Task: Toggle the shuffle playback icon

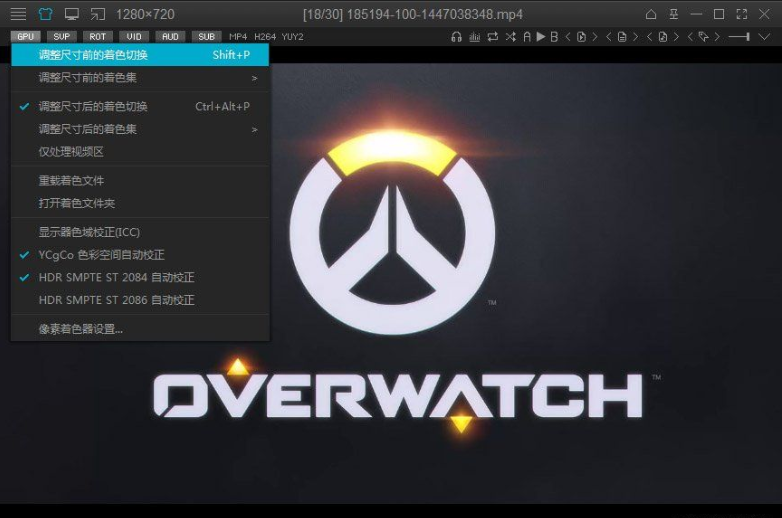Action: click(511, 37)
